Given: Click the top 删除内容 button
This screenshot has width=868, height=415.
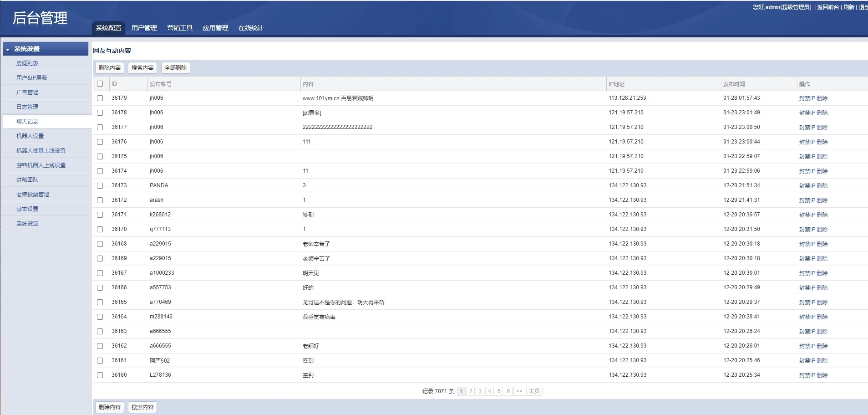Looking at the screenshot, I should point(110,68).
